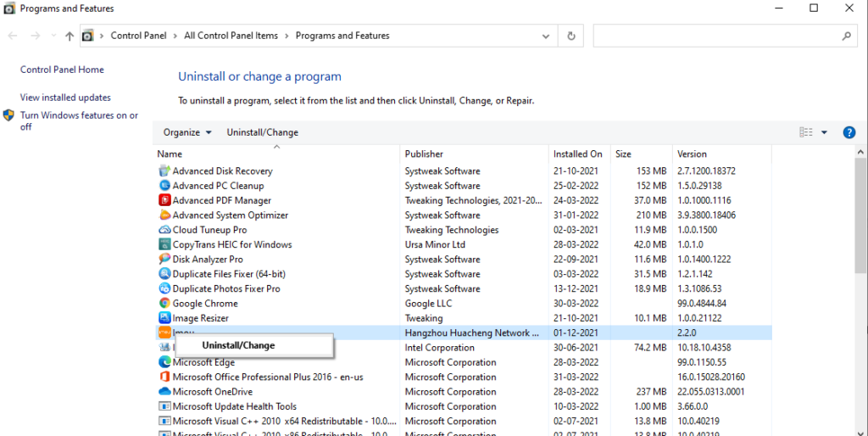
Task: Click the forward navigation arrow
Action: (36, 36)
